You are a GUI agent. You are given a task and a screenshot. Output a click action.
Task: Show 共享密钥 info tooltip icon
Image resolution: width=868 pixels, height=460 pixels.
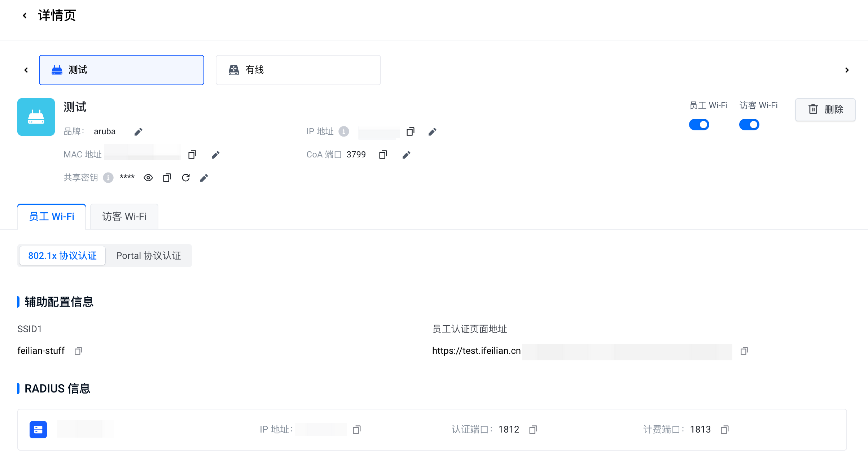108,178
